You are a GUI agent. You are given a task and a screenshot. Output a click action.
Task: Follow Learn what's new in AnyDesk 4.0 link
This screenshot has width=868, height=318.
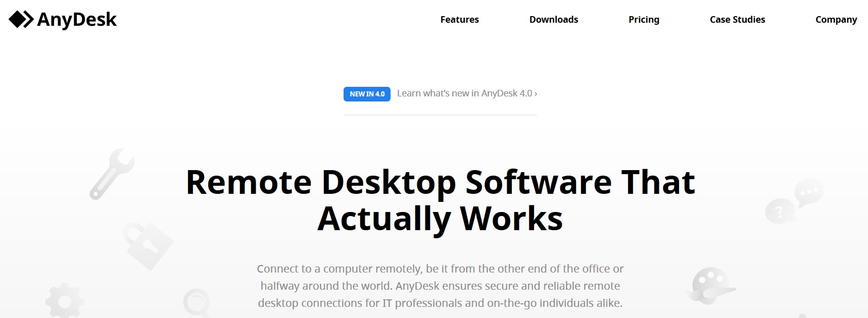[467, 93]
